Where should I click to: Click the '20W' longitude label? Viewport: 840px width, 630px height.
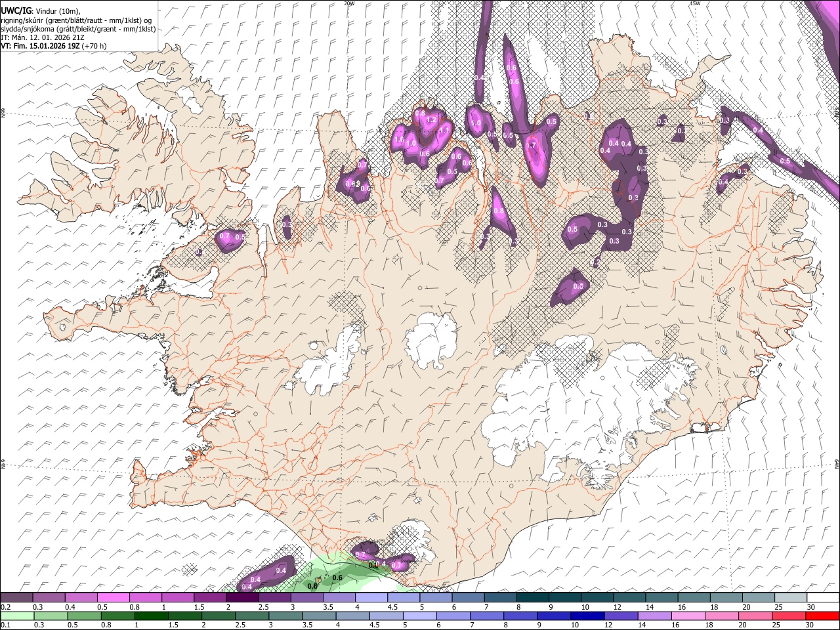[x=349, y=3]
